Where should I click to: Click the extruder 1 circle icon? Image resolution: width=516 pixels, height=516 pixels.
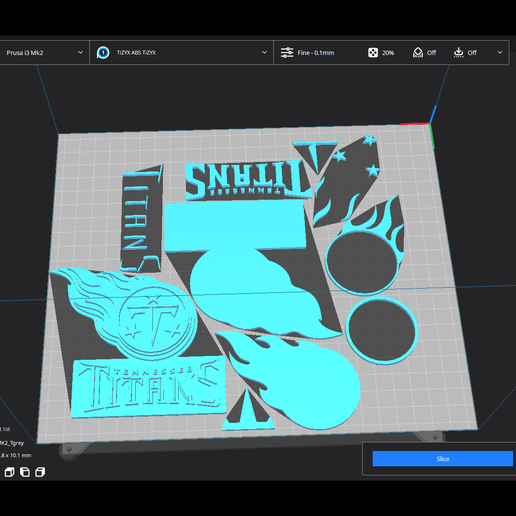103,53
